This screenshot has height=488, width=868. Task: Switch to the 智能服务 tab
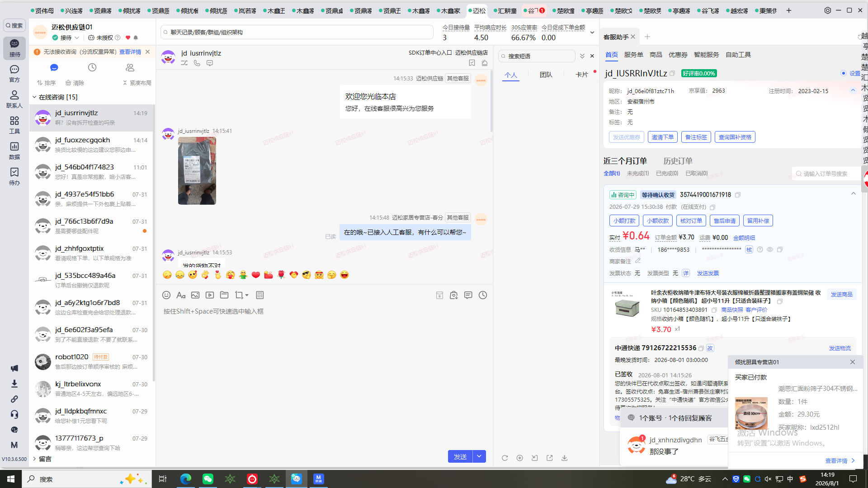(x=706, y=55)
